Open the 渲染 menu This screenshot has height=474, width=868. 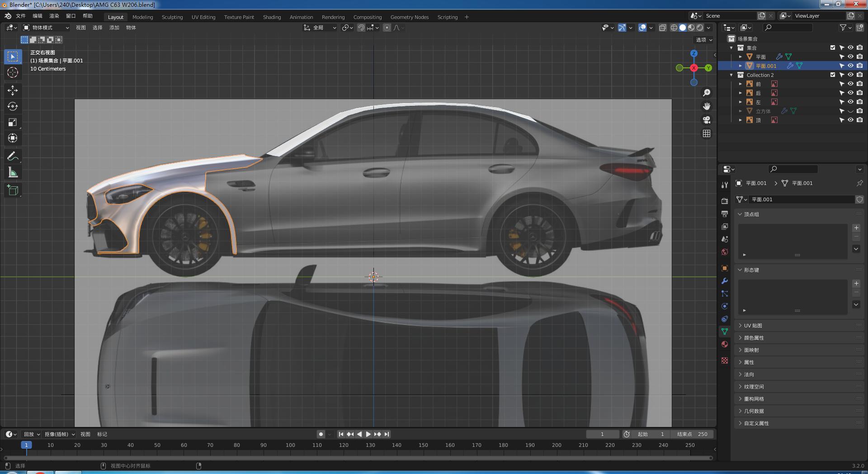pyautogui.click(x=54, y=16)
